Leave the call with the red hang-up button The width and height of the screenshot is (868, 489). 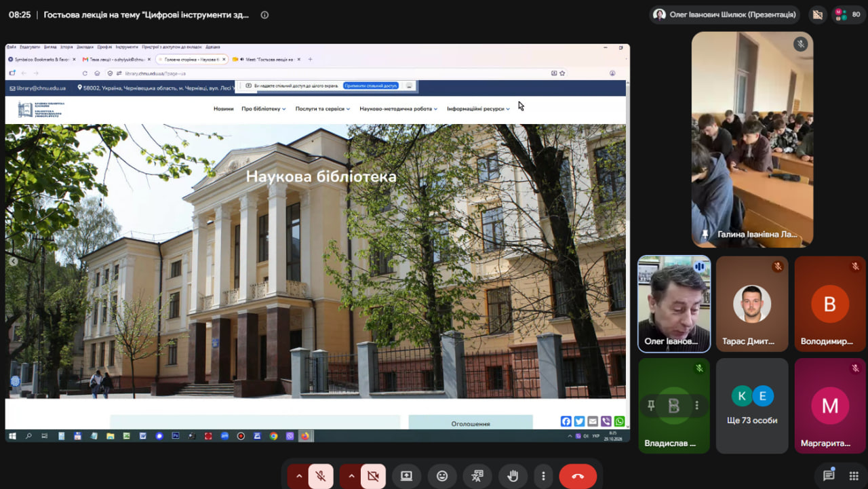pos(578,476)
